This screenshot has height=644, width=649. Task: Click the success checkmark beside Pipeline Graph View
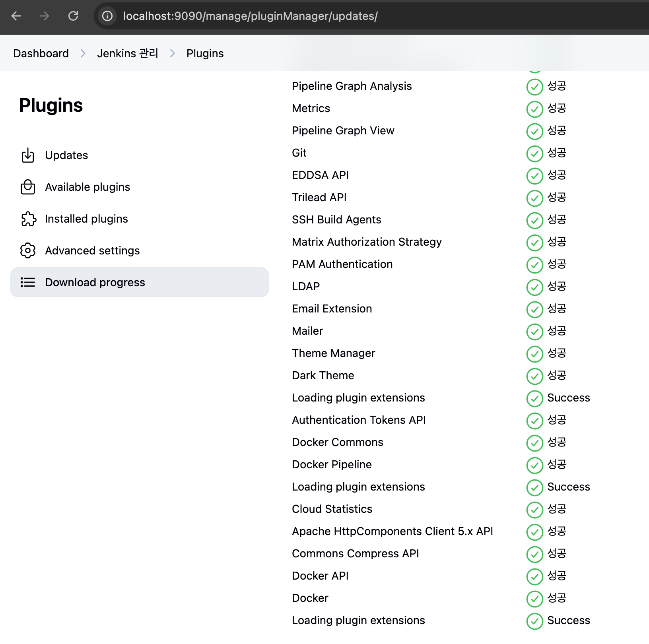534,131
